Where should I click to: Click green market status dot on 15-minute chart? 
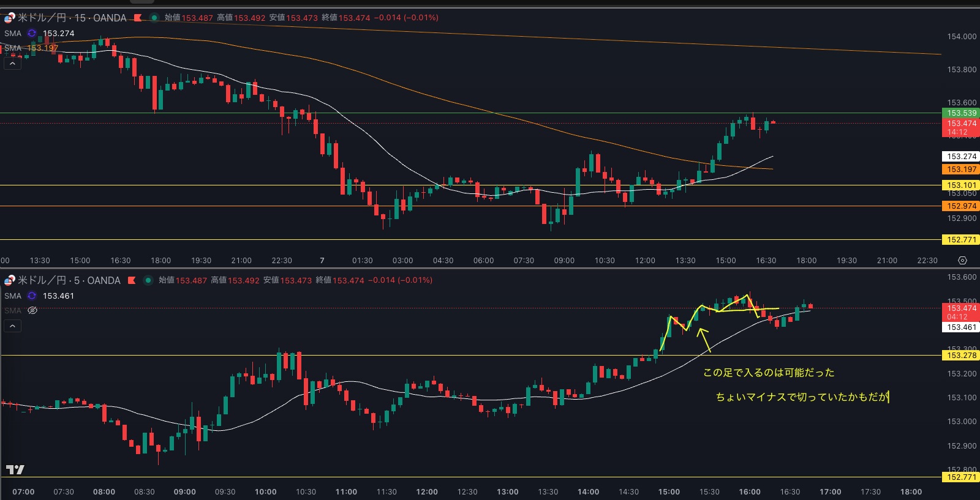pos(154,18)
